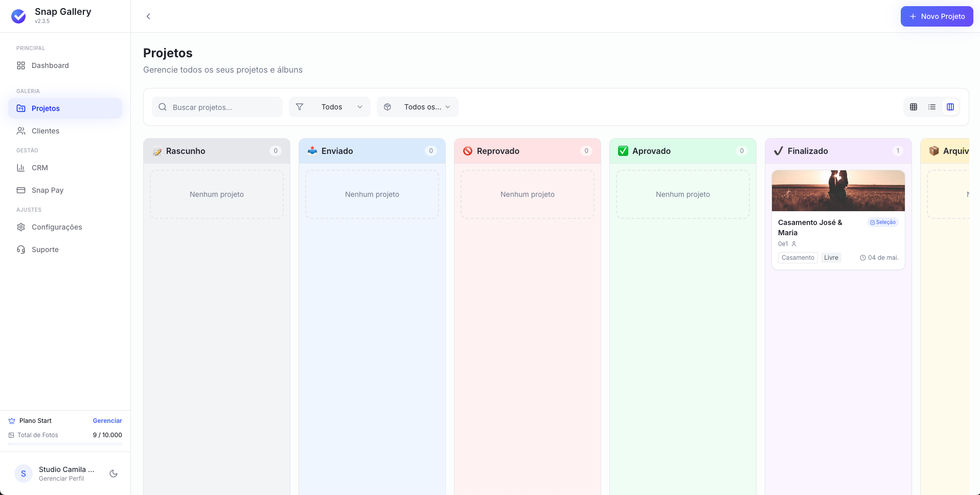
Task: Create a project with Novo Projeto
Action: (x=937, y=16)
